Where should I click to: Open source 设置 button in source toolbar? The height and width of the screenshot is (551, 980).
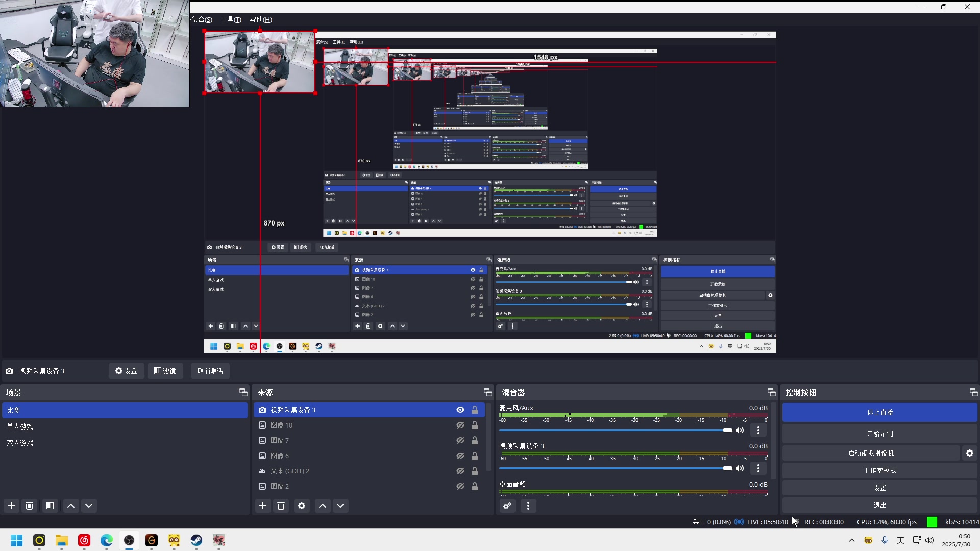(126, 371)
